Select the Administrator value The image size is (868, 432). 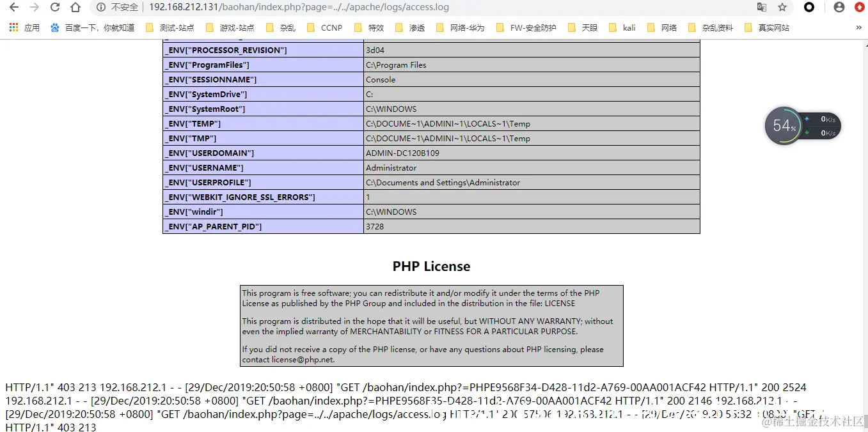click(391, 167)
